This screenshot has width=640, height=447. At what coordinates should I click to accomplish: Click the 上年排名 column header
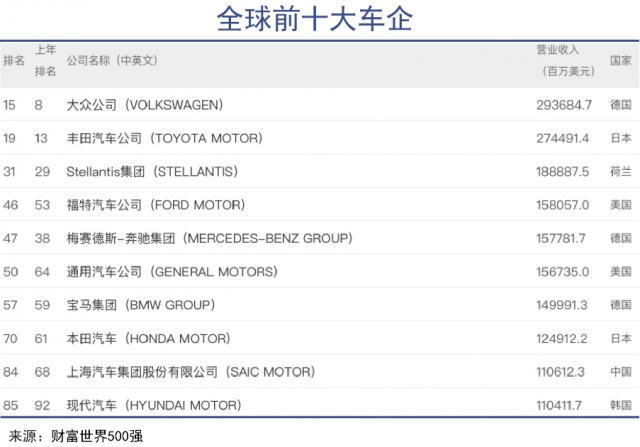46,60
